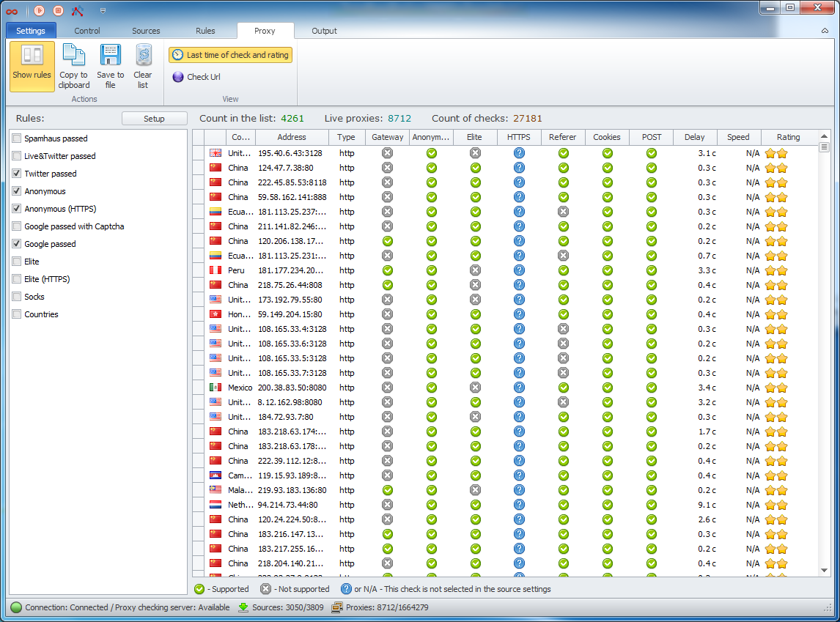The width and height of the screenshot is (840, 622).
Task: Save the proxy list to file
Action: point(111,67)
